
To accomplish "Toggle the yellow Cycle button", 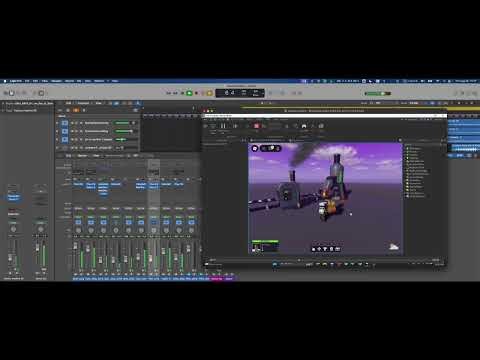I will [x=209, y=93].
